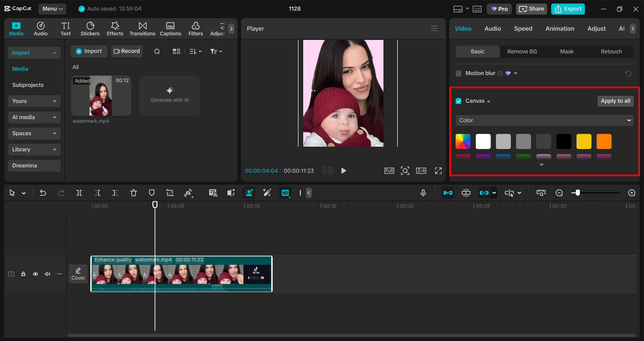Image resolution: width=644 pixels, height=341 pixels.
Task: Open the Menu dropdown in the top bar
Action: (x=52, y=9)
